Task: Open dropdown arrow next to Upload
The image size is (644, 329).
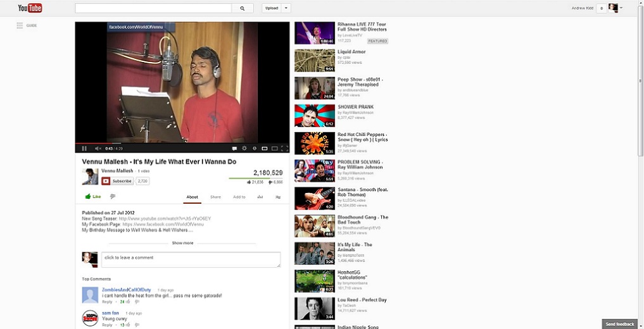Action: (x=286, y=8)
